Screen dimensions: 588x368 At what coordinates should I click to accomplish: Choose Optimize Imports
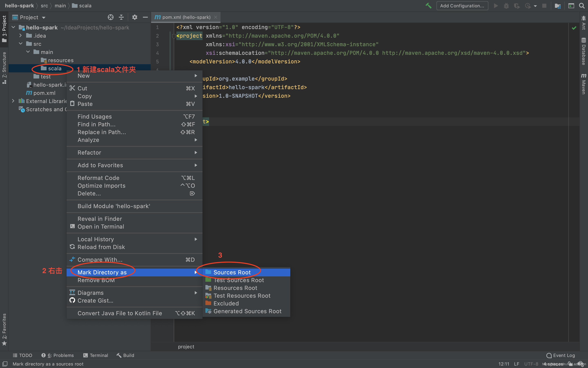pos(134,185)
